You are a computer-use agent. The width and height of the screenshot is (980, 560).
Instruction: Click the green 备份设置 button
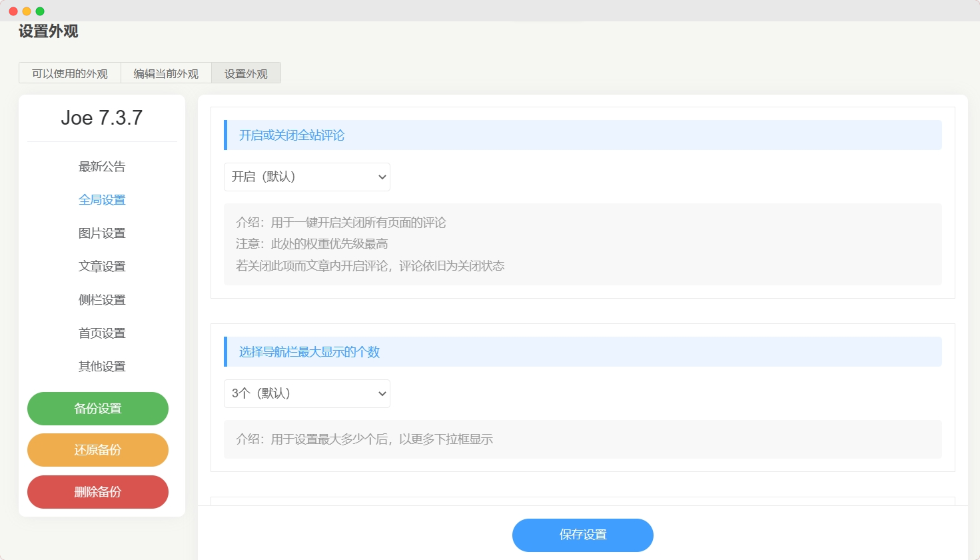pyautogui.click(x=98, y=409)
